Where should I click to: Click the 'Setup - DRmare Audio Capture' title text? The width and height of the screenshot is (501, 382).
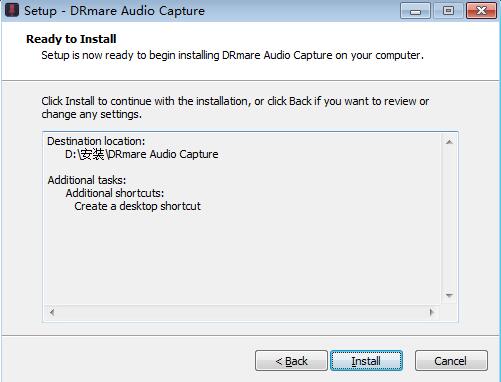(x=114, y=11)
